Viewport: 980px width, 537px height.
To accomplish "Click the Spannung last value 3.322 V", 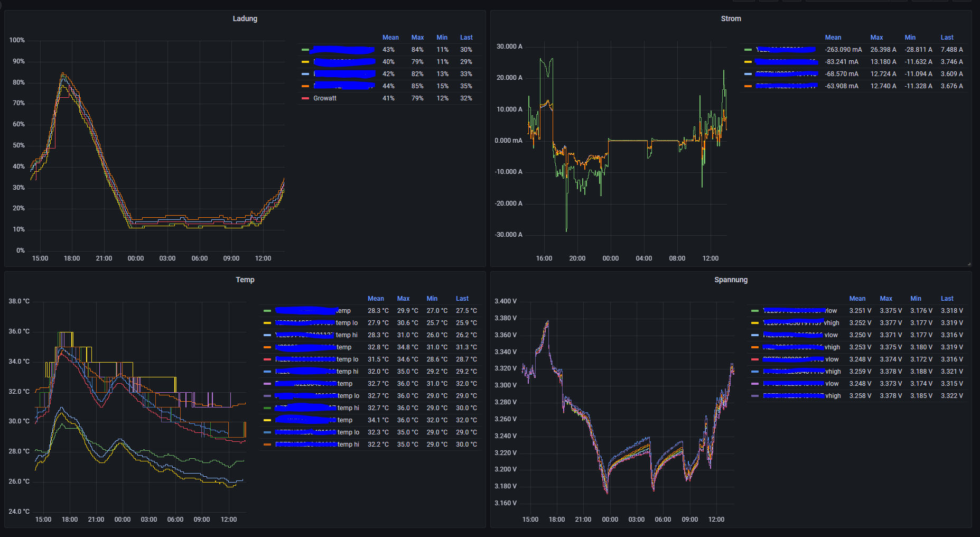I will coord(951,396).
